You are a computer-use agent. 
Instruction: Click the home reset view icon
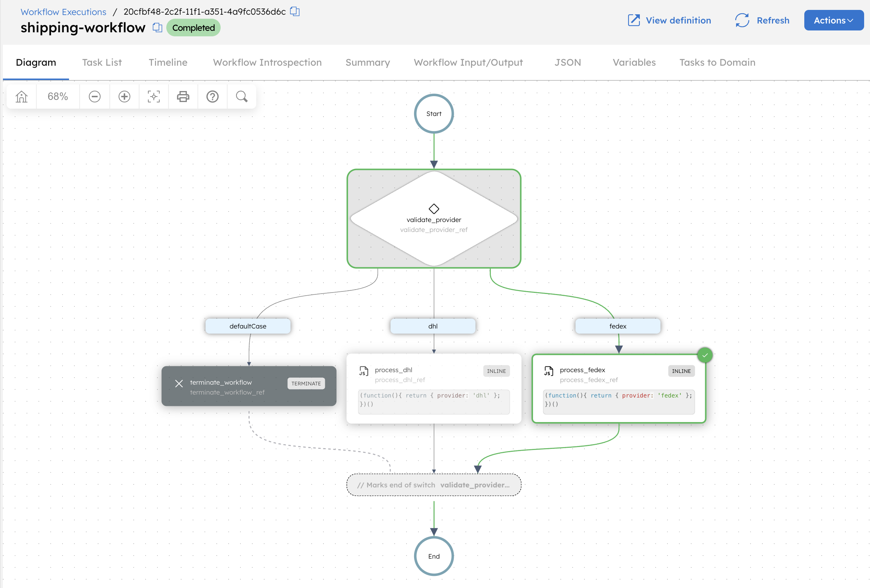[x=21, y=97]
